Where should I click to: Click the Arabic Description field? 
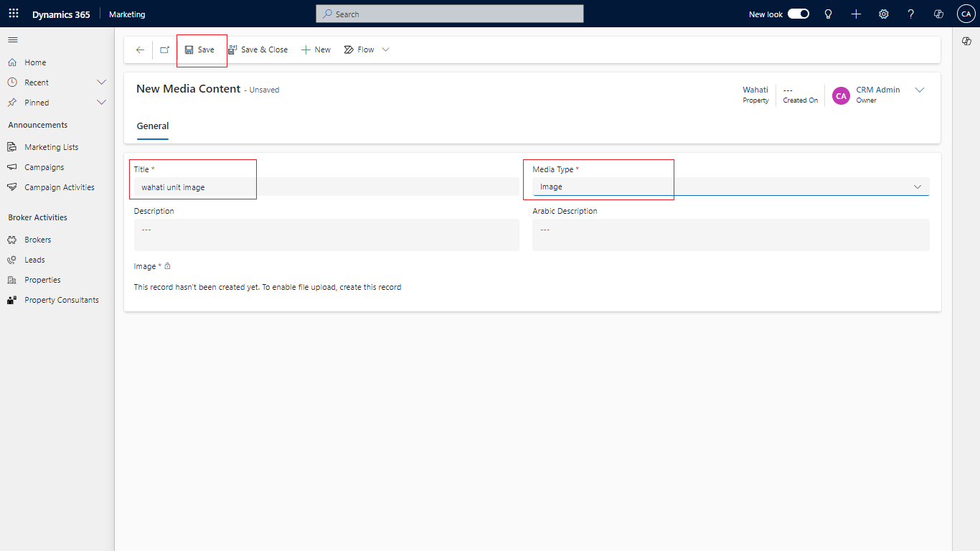click(x=731, y=235)
